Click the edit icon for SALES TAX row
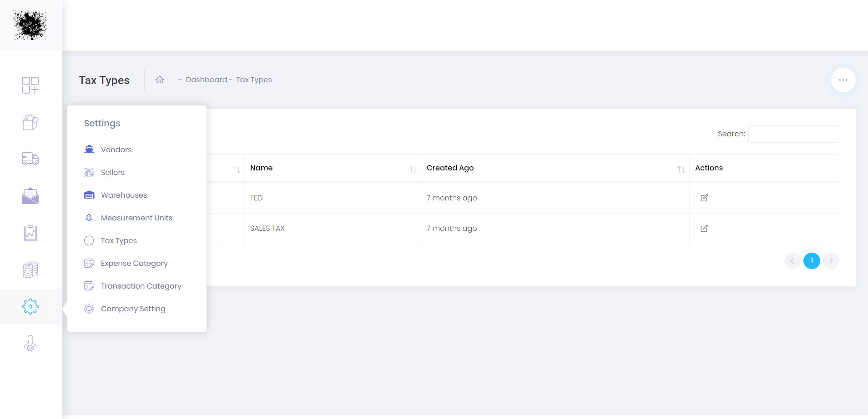 tap(704, 228)
